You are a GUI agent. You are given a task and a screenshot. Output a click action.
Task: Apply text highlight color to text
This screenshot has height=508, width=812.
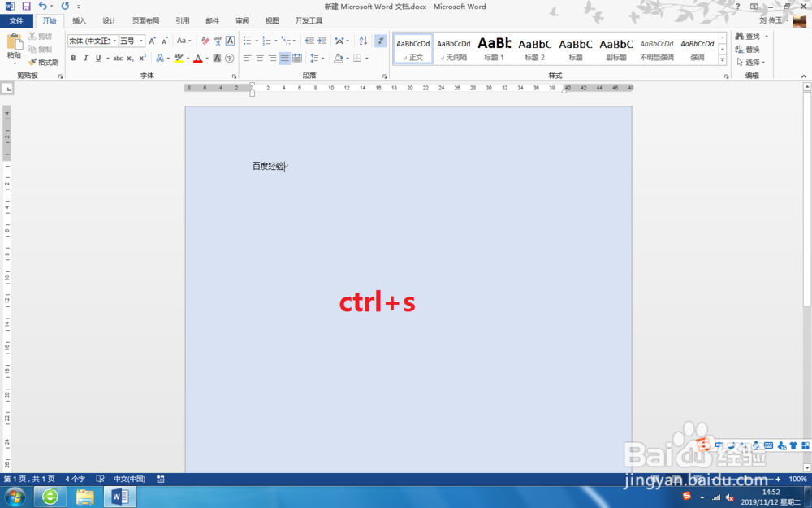pos(179,58)
